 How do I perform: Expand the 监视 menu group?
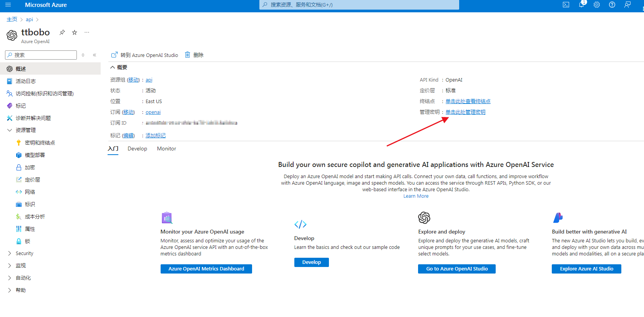point(10,265)
